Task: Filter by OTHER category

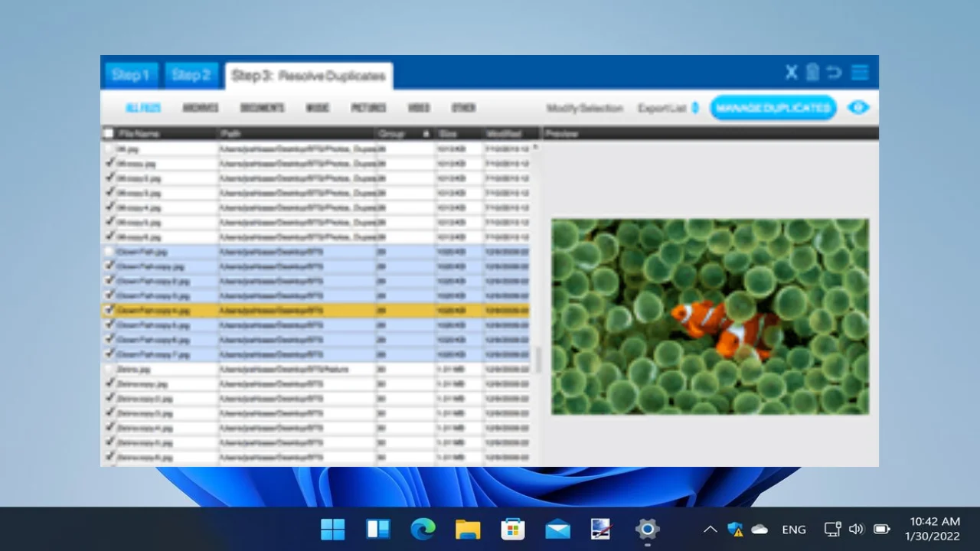Action: tap(463, 108)
